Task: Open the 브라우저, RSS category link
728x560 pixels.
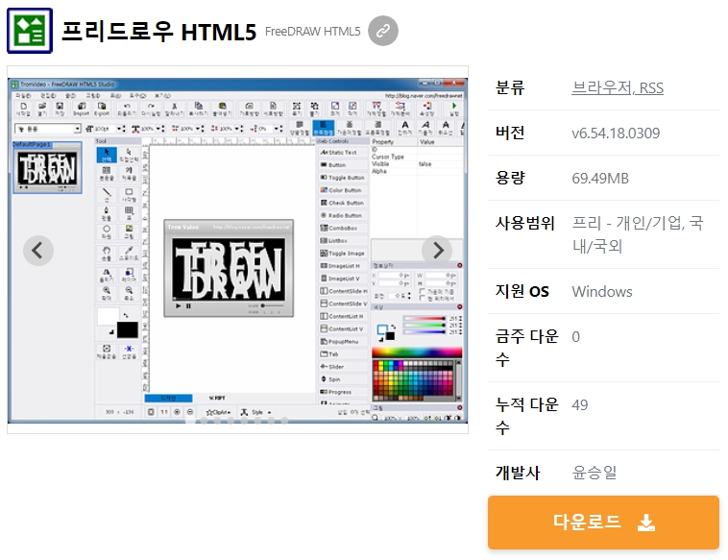Action: tap(617, 87)
